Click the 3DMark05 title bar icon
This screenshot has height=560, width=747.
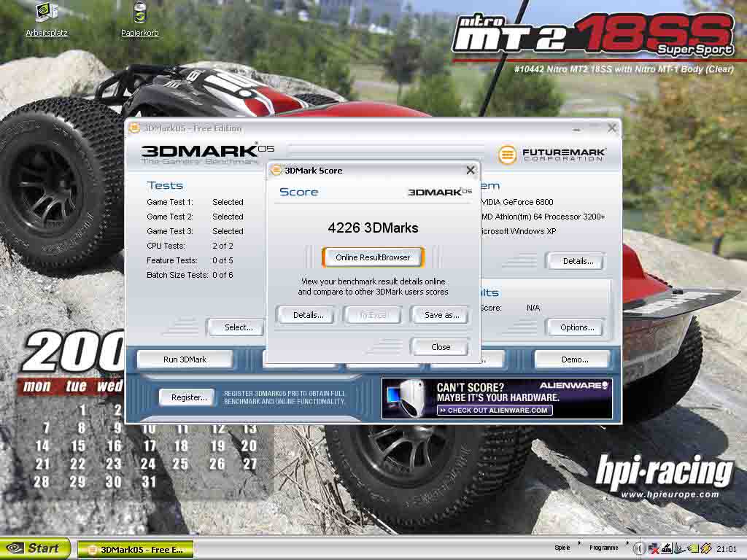point(135,128)
